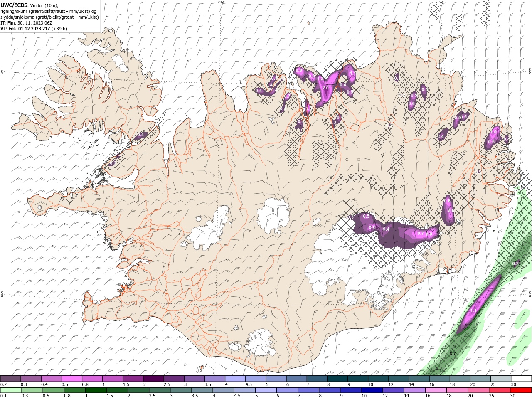Click the 15W longitude label on the top edge
This screenshot has height=399, width=532.
click(441, 2)
